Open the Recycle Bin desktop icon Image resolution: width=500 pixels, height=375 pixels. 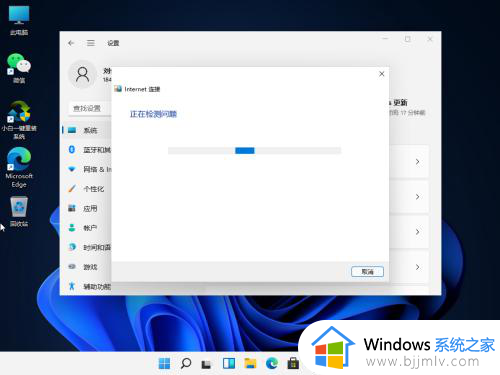tap(19, 212)
